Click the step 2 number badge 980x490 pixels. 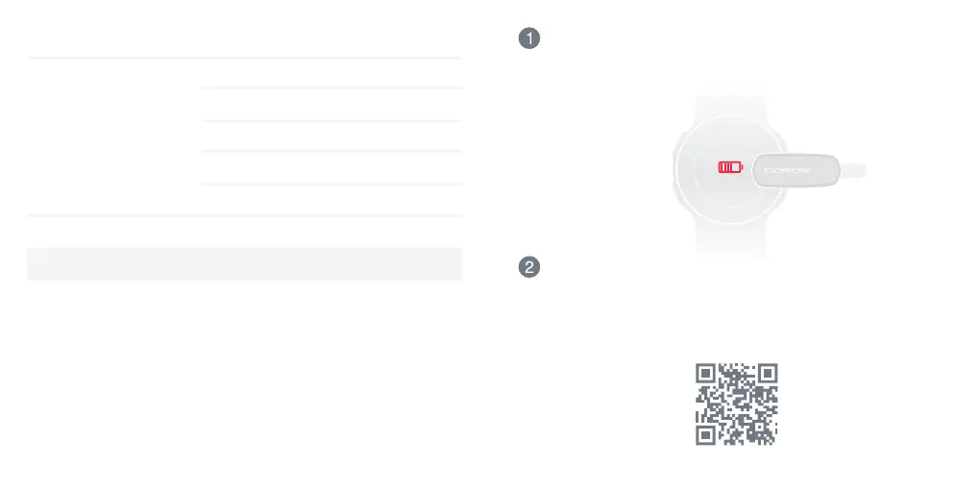coord(529,267)
